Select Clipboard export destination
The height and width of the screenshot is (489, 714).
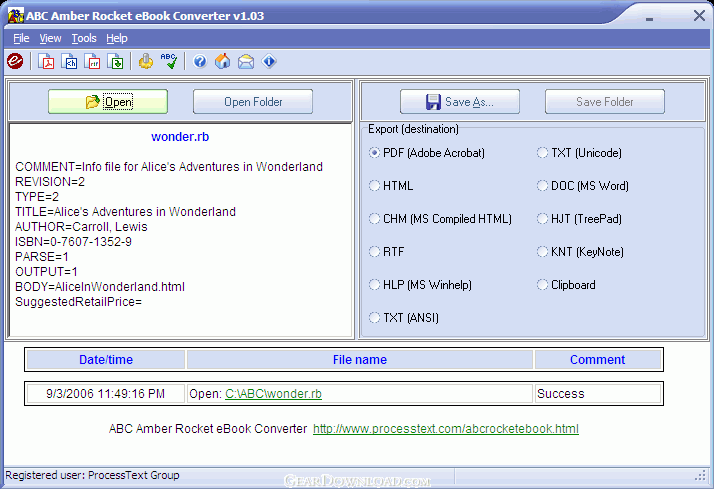(x=566, y=285)
